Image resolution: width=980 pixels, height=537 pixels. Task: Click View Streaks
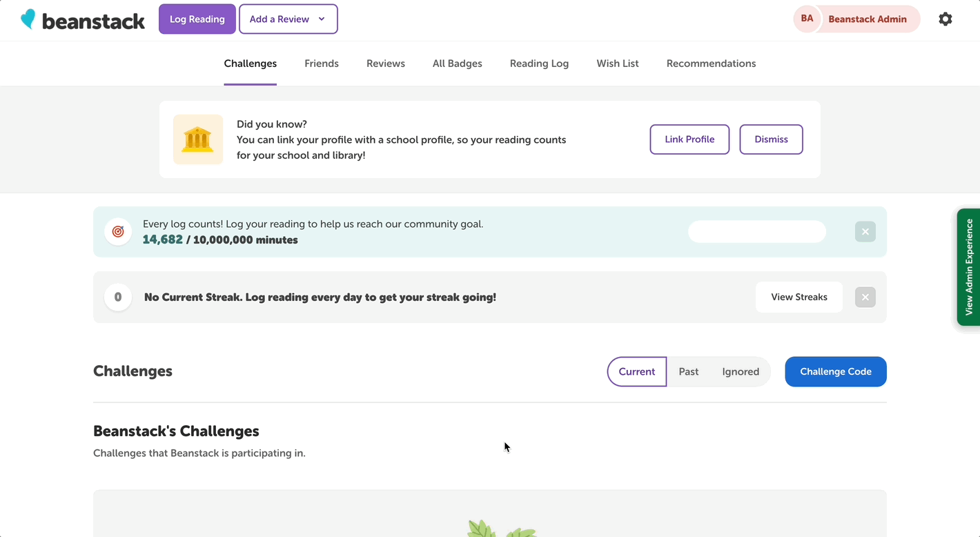coord(798,297)
